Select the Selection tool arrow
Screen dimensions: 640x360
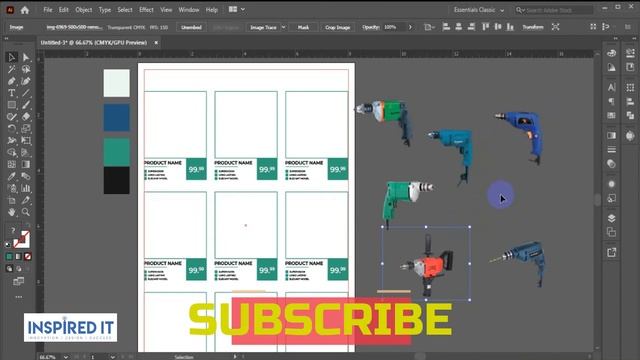pyautogui.click(x=11, y=57)
